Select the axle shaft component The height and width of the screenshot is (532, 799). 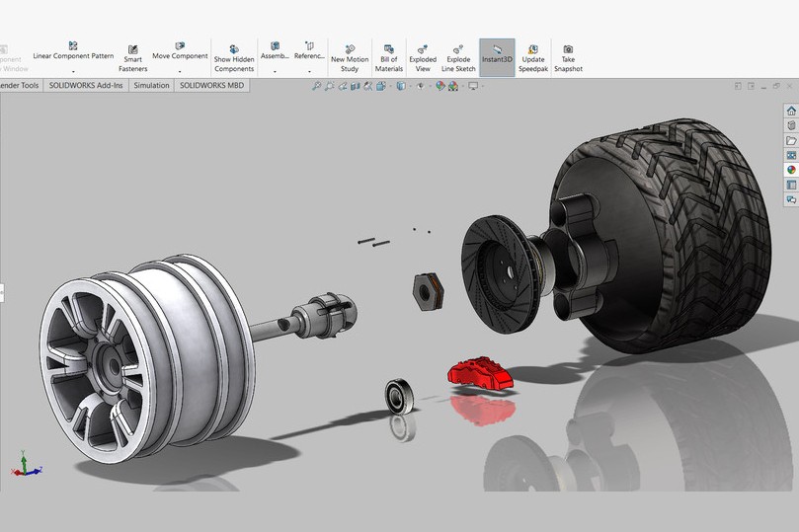tap(306, 318)
